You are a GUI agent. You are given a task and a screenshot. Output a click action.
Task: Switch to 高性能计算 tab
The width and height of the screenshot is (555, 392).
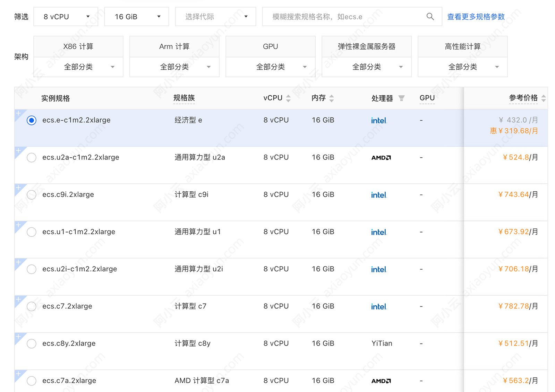tap(463, 46)
